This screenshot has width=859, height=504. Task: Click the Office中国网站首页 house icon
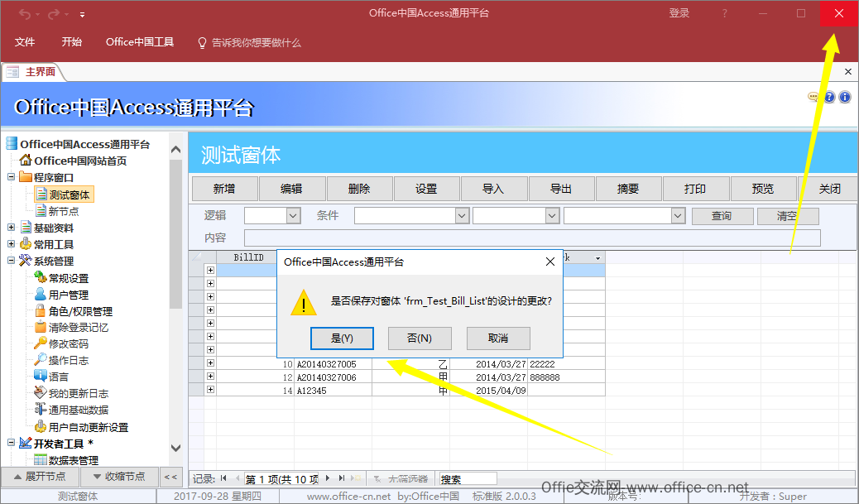[25, 160]
